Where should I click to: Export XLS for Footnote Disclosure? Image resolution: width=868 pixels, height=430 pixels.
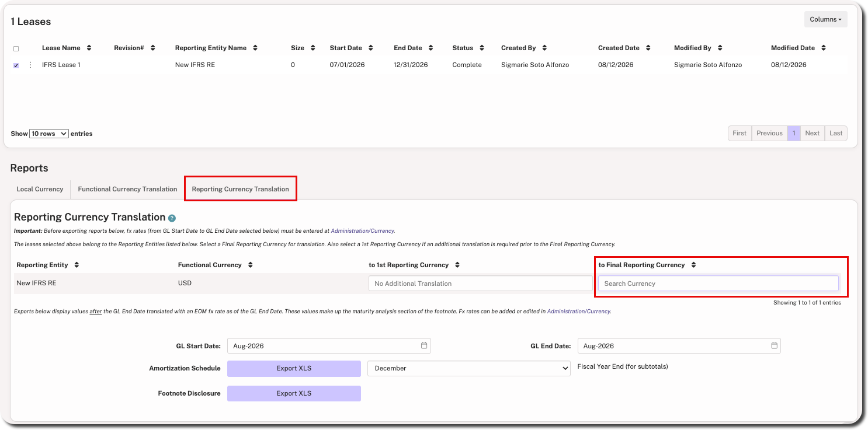(294, 393)
